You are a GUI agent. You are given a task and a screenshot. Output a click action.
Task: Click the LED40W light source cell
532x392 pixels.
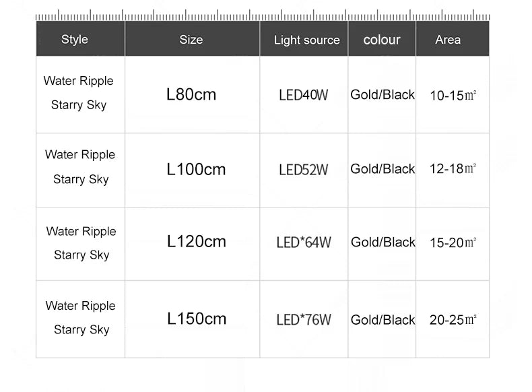[304, 95]
